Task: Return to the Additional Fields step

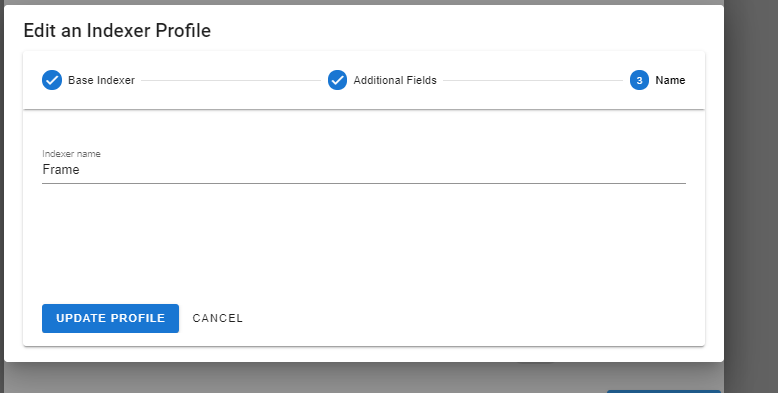Action: (x=395, y=80)
